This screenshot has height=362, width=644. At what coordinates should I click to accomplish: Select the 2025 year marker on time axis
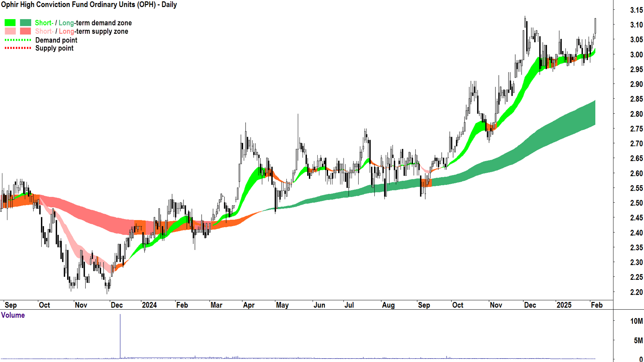pos(564,305)
